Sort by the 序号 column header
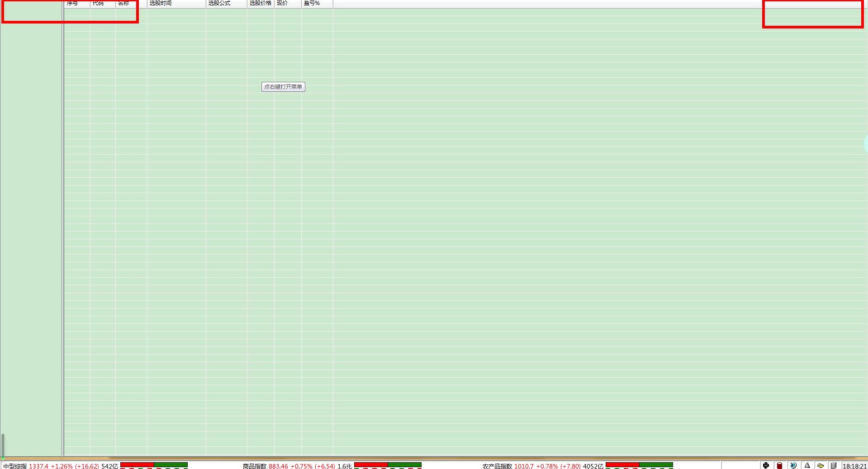Image resolution: width=868 pixels, height=469 pixels. tap(77, 3)
